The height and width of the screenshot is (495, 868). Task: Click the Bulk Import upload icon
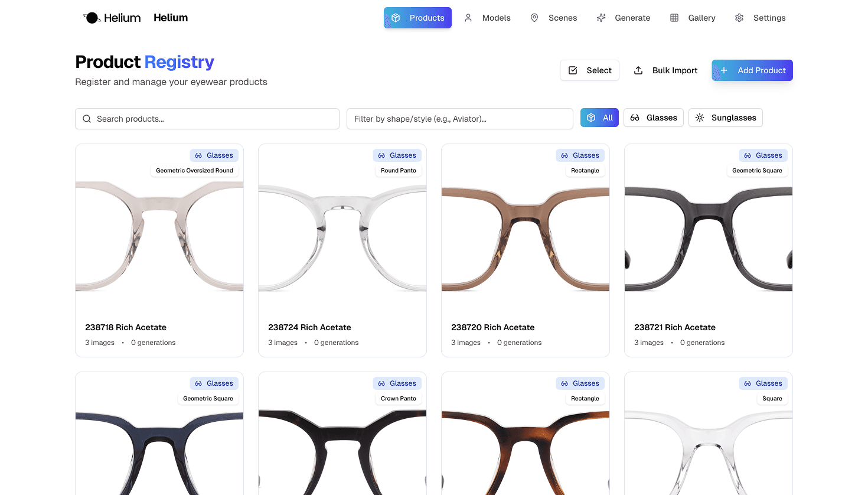click(x=638, y=70)
